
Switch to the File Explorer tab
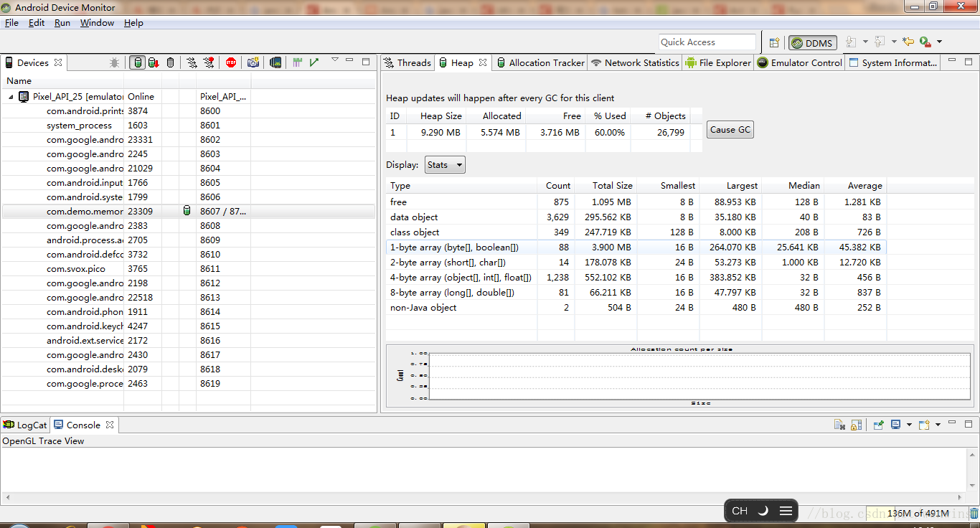click(718, 63)
